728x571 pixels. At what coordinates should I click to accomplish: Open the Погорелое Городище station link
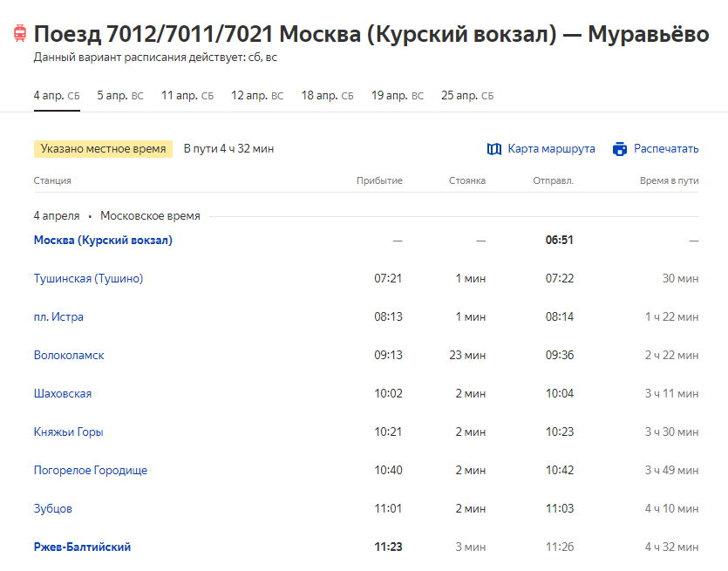tap(91, 471)
